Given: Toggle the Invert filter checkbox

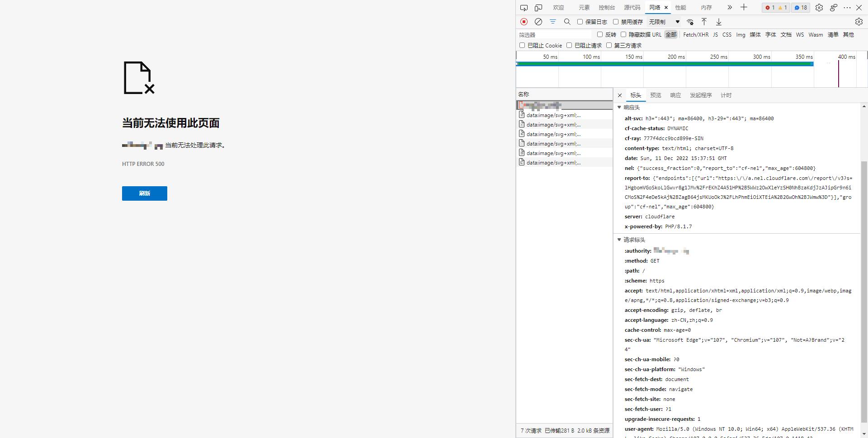Looking at the screenshot, I should [600, 34].
